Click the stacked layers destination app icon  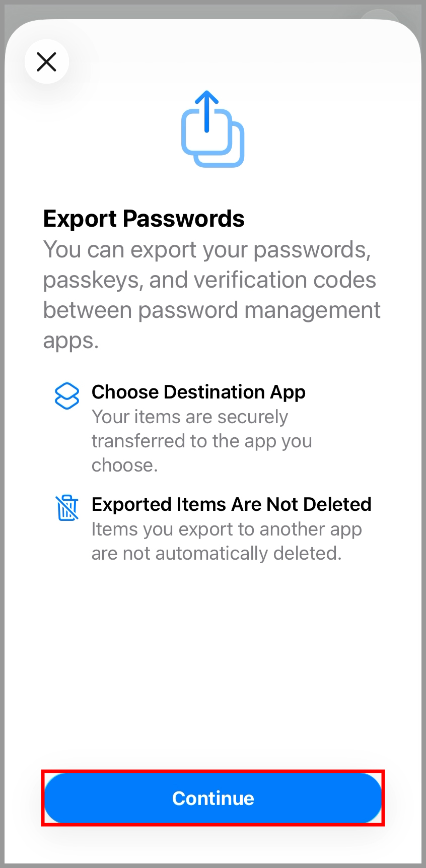[x=67, y=396]
